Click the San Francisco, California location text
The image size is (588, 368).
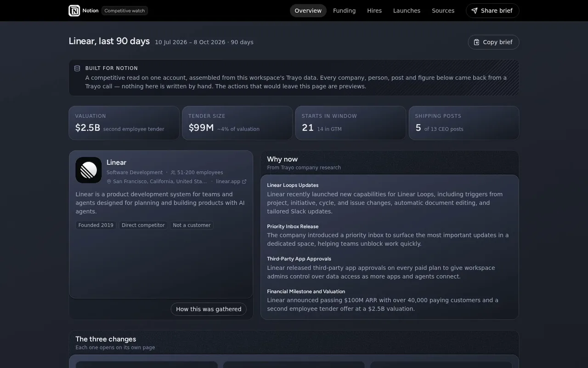[x=160, y=181]
